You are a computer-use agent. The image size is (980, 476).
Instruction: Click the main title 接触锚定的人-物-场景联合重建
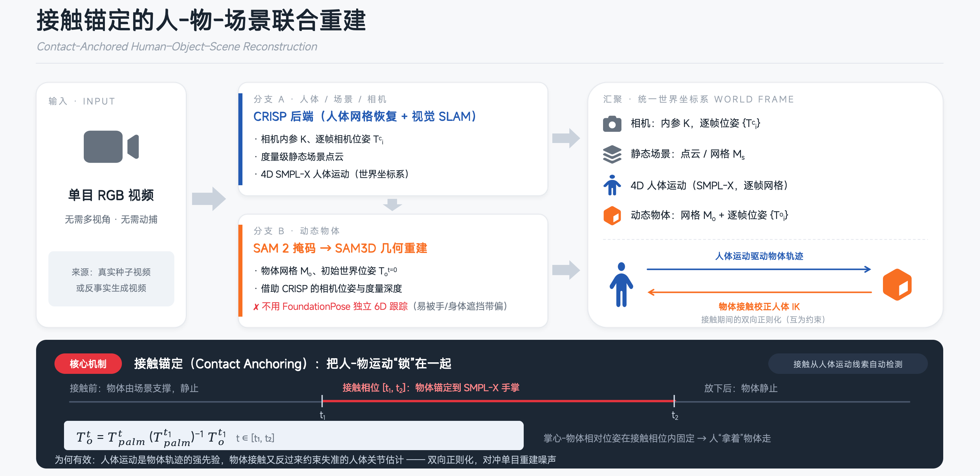(201, 20)
